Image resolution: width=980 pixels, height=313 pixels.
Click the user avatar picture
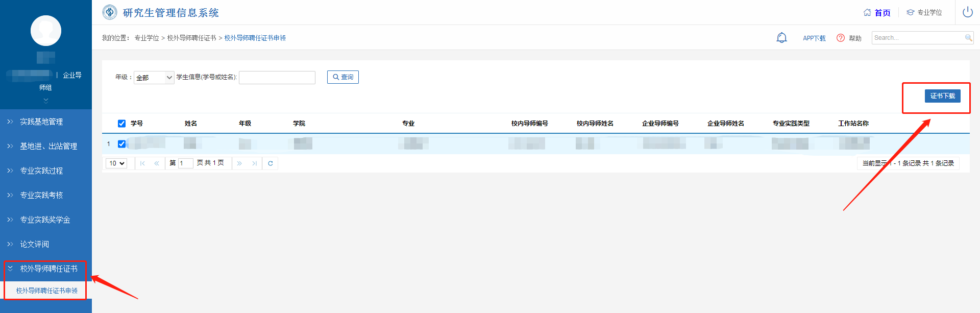click(x=46, y=31)
